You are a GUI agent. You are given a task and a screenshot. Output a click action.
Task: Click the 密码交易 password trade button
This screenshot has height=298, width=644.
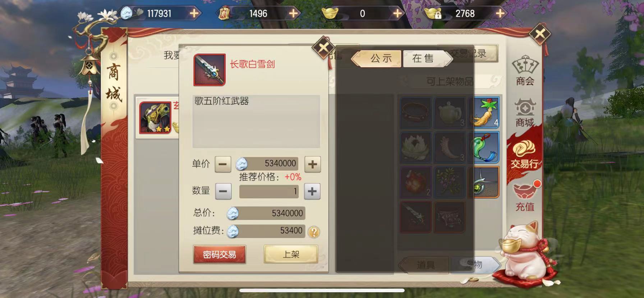point(219,254)
